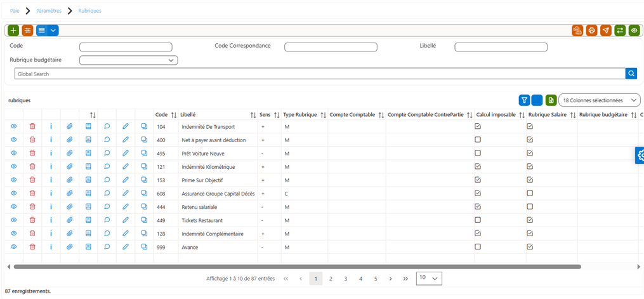Toggle Rubrique Salaire for Avance

530,246
